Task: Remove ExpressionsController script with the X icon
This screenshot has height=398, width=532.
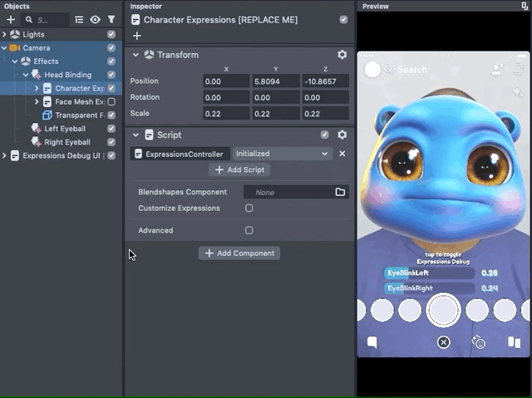Action: [342, 154]
